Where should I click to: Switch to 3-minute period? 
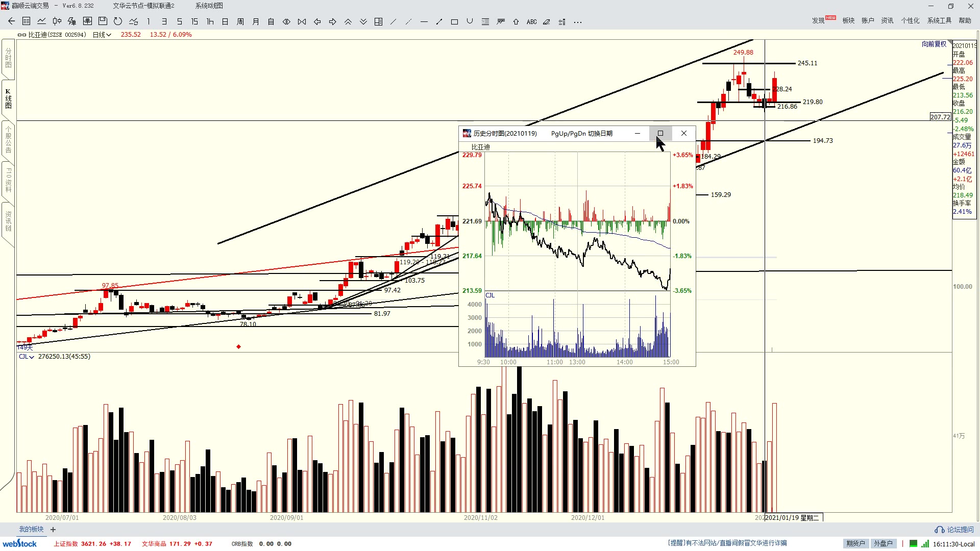click(x=164, y=21)
